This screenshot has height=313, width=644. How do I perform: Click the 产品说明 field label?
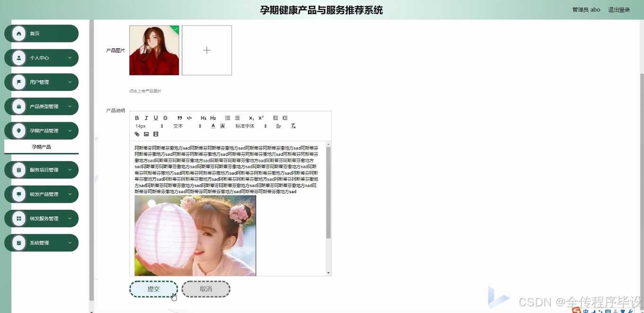click(x=116, y=110)
